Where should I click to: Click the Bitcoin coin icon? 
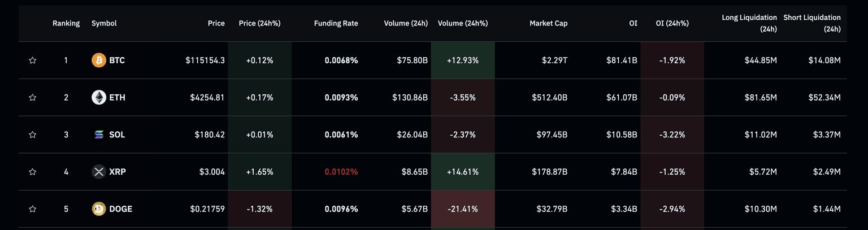click(99, 60)
